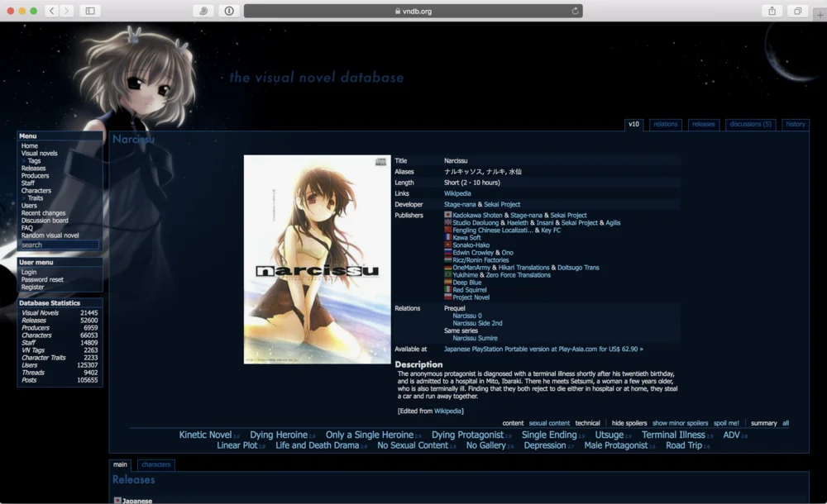Go forward with Safari's forward arrow
827x504 pixels.
[x=66, y=11]
